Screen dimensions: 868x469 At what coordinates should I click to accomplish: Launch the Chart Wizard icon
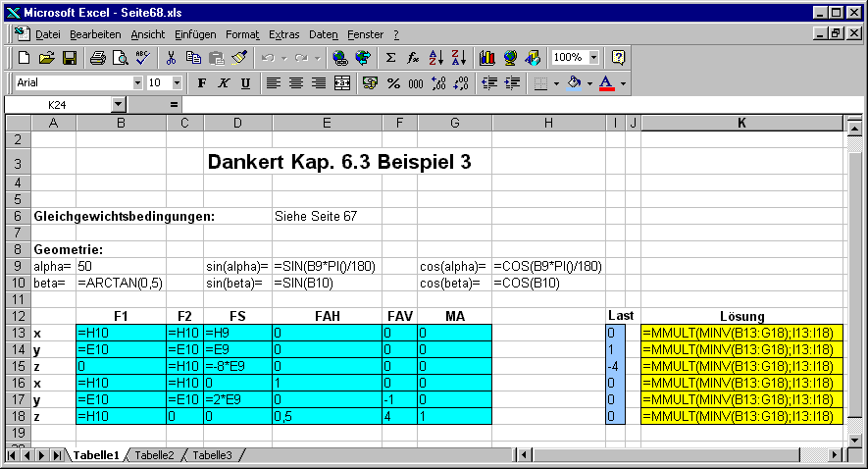pyautogui.click(x=487, y=58)
